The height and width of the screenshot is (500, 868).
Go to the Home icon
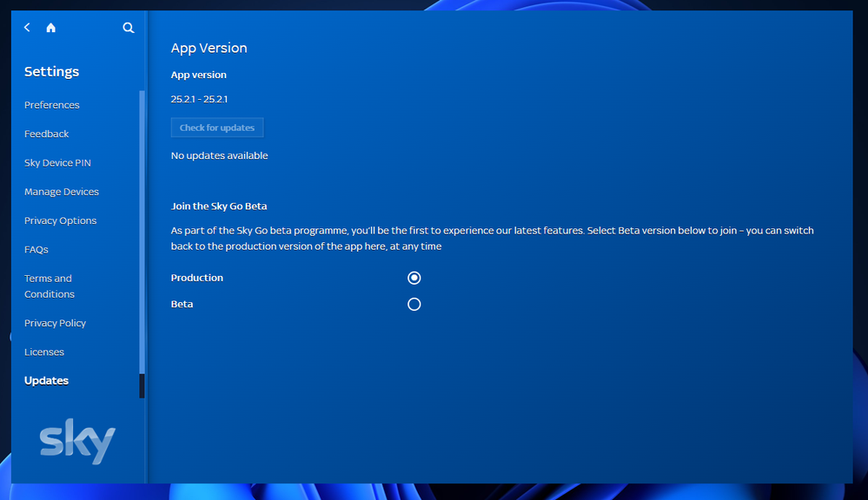pyautogui.click(x=50, y=28)
